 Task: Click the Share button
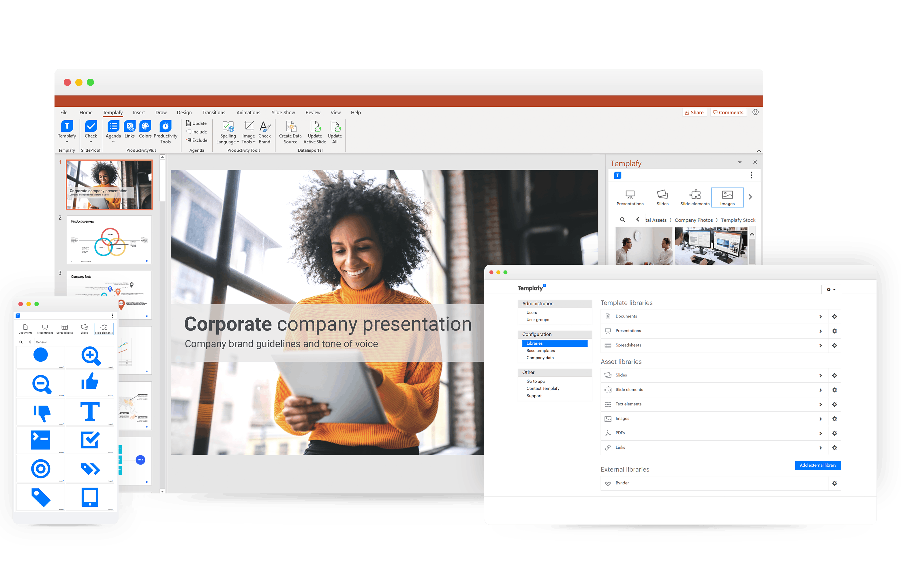[x=694, y=112]
